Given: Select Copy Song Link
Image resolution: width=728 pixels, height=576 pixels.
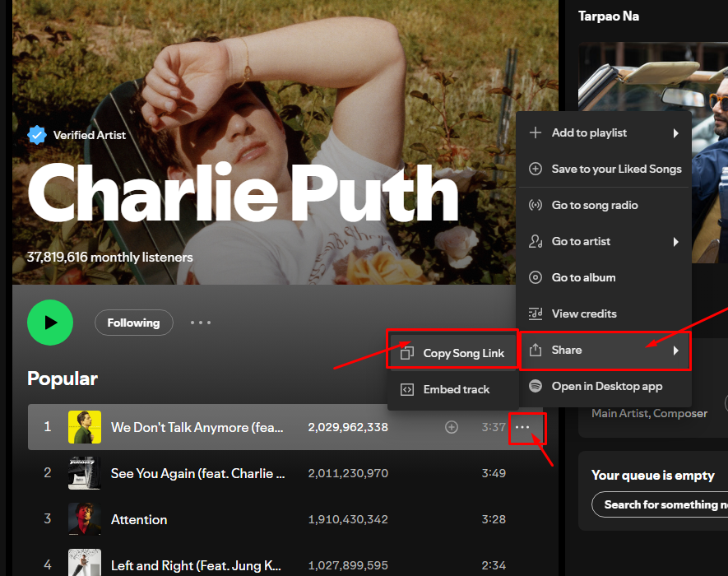Looking at the screenshot, I should pyautogui.click(x=452, y=354).
